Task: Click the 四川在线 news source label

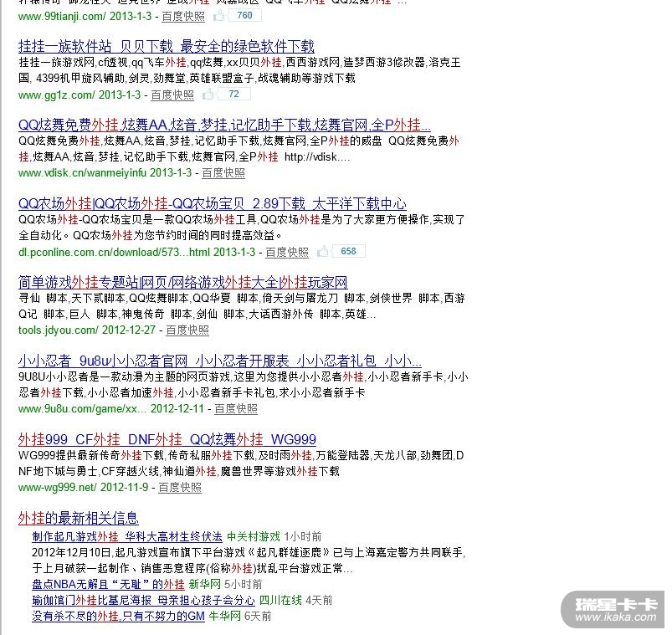Action: tap(280, 601)
